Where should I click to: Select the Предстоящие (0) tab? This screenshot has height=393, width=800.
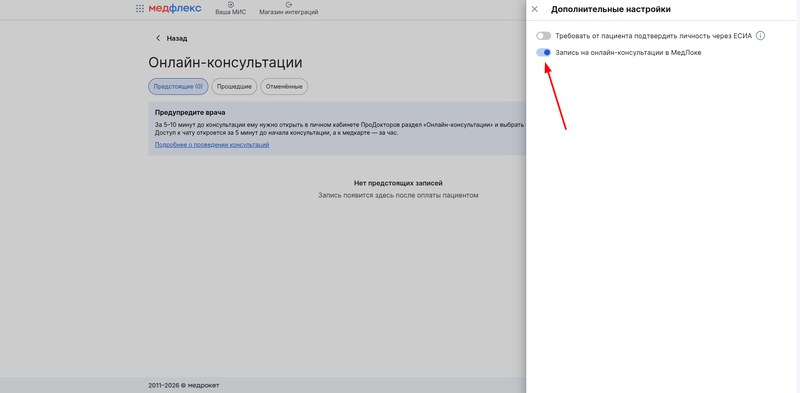coord(178,87)
